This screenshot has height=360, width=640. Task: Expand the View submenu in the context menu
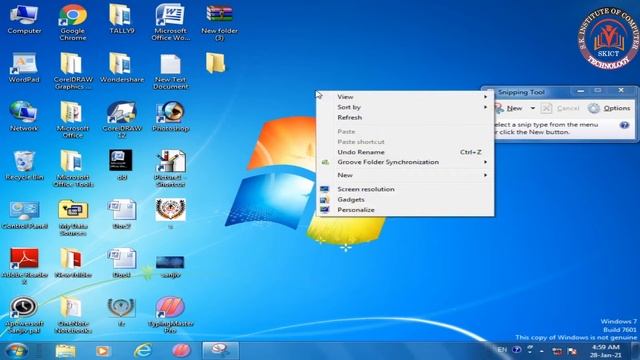(x=404, y=97)
